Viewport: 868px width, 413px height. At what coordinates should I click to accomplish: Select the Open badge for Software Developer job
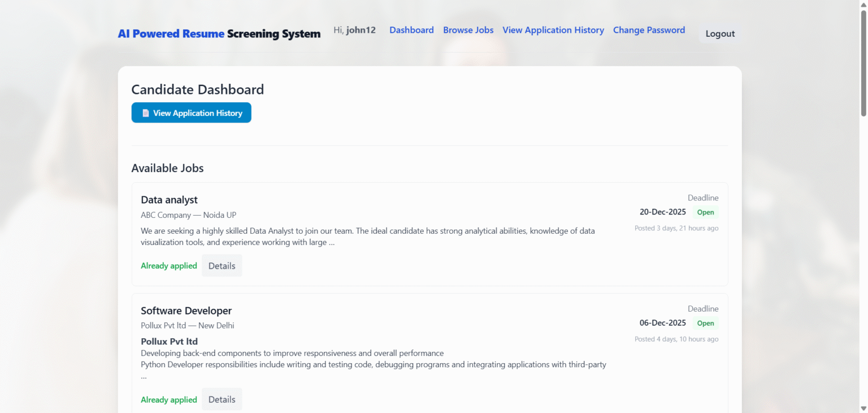tap(705, 322)
